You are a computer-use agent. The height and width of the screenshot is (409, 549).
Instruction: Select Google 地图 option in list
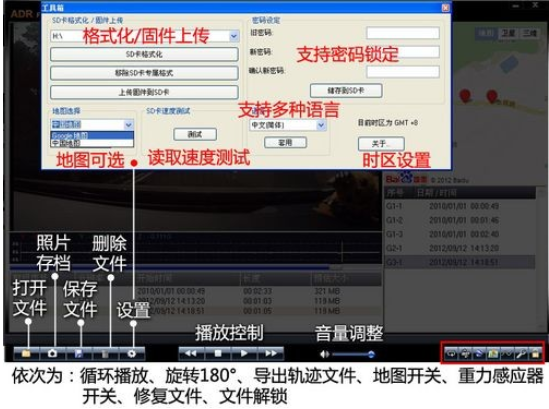point(92,136)
